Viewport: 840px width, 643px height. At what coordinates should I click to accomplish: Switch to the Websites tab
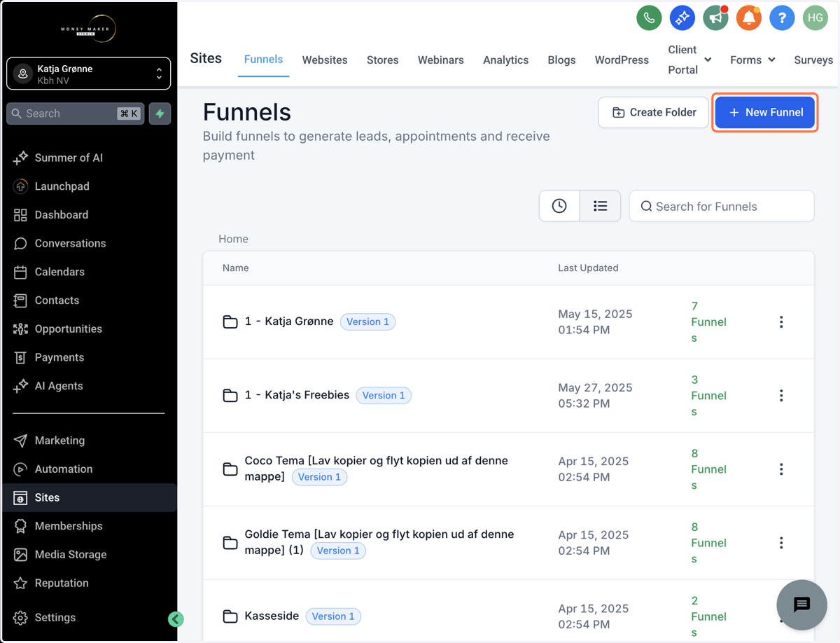point(325,60)
